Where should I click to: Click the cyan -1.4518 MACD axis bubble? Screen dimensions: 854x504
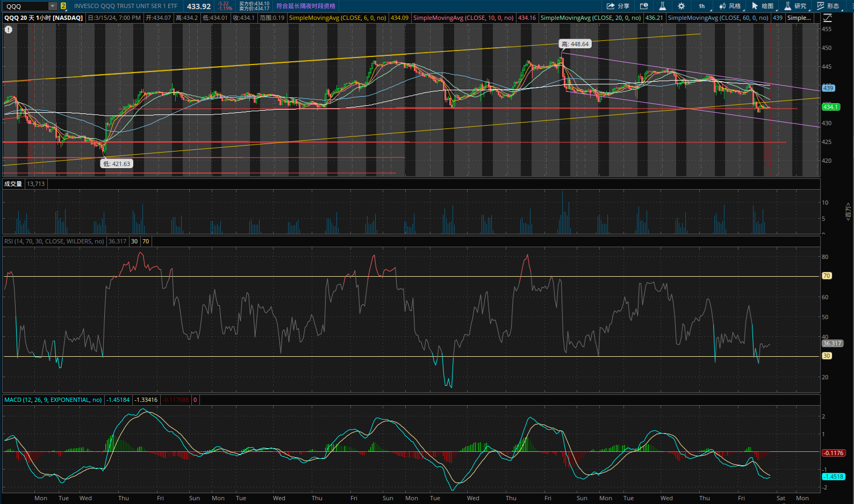tap(834, 477)
